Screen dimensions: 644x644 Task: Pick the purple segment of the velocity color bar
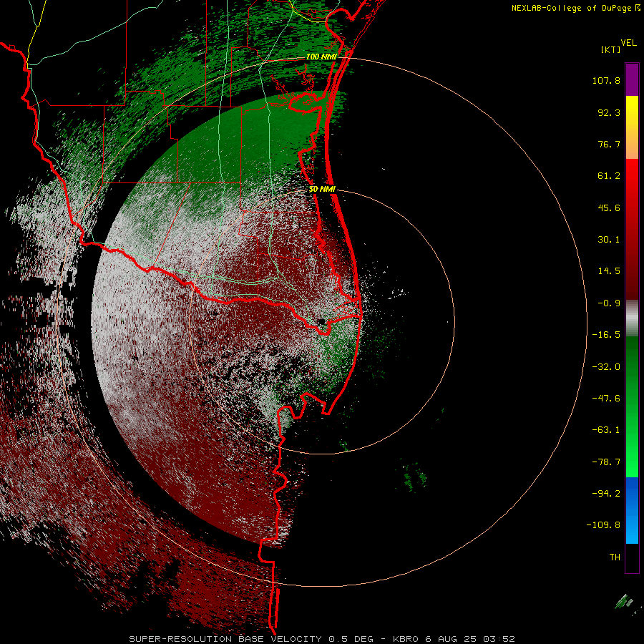tap(632, 79)
